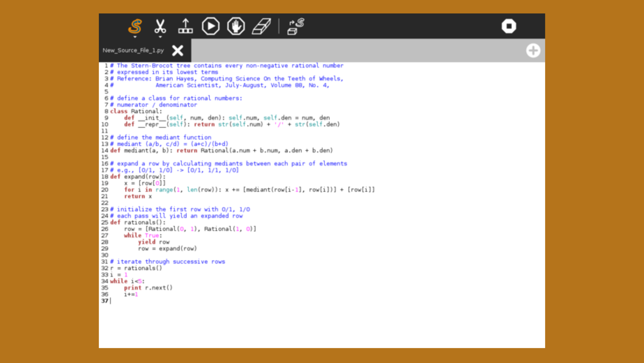Click the 'while True:' line
644x363 pixels.
pyautogui.click(x=143, y=235)
